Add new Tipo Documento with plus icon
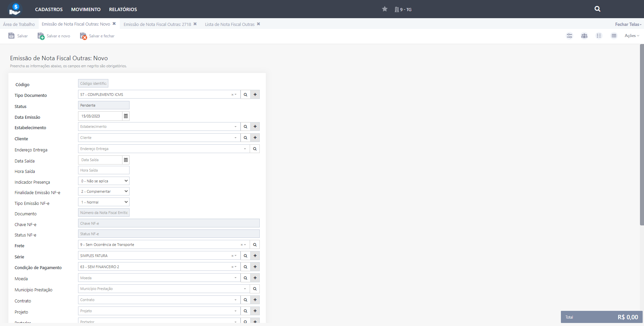Screen dimensions: 644x326 pos(255,95)
